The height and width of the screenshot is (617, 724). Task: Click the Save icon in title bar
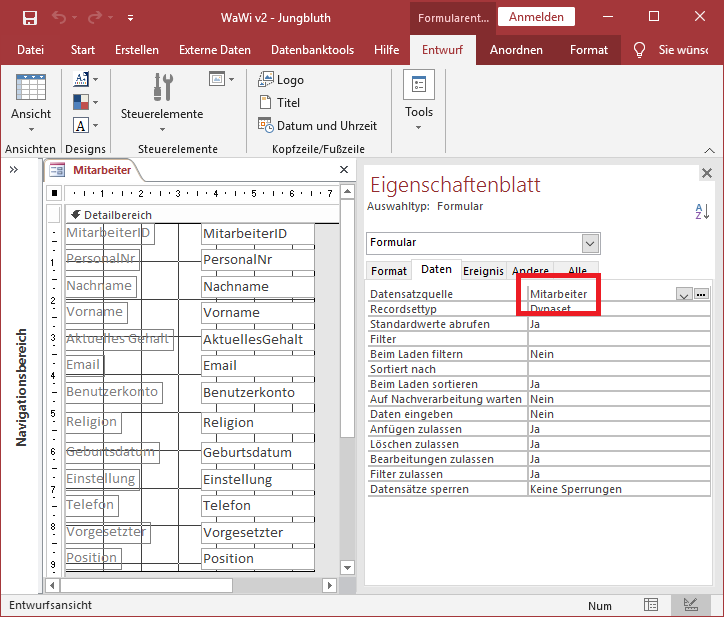[x=30, y=18]
